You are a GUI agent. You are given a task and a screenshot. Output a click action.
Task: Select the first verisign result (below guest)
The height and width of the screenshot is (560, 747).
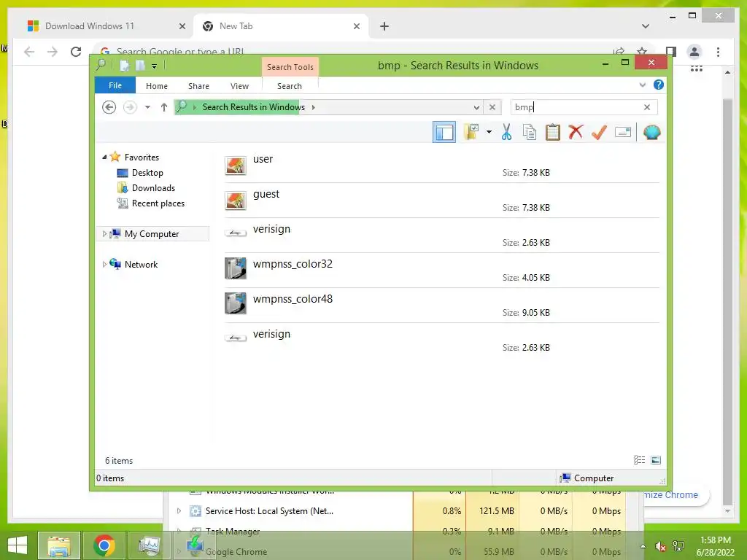pyautogui.click(x=441, y=236)
